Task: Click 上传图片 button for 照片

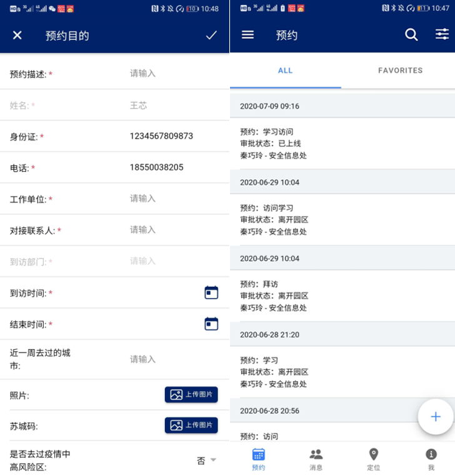Action: click(x=191, y=395)
